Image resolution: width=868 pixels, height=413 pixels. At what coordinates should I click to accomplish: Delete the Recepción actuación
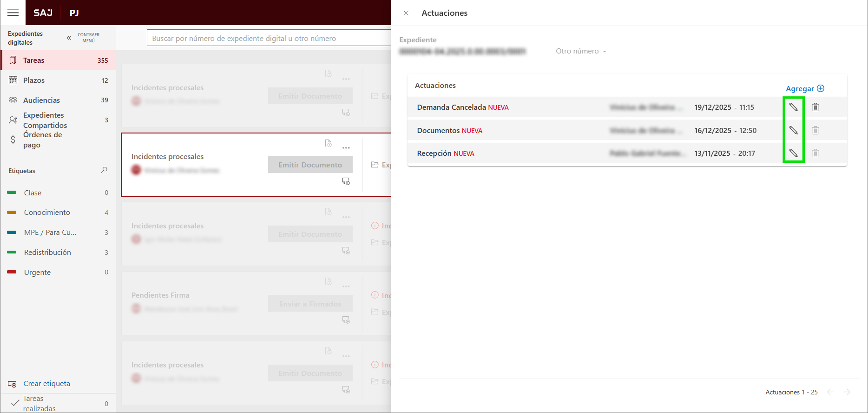tap(815, 153)
